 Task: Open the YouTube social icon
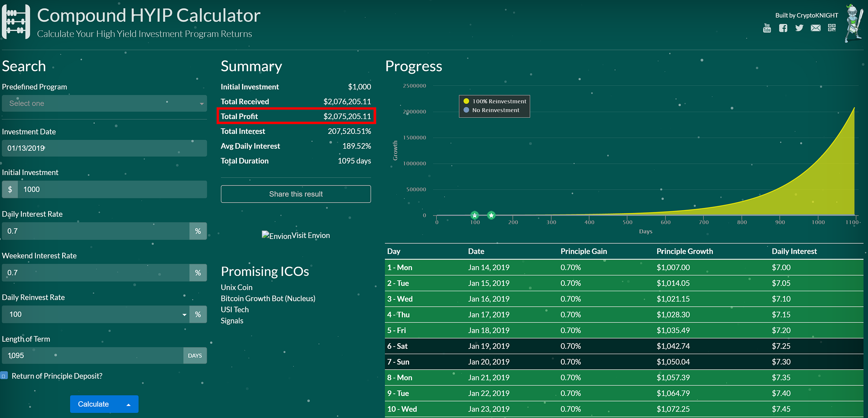tap(767, 28)
